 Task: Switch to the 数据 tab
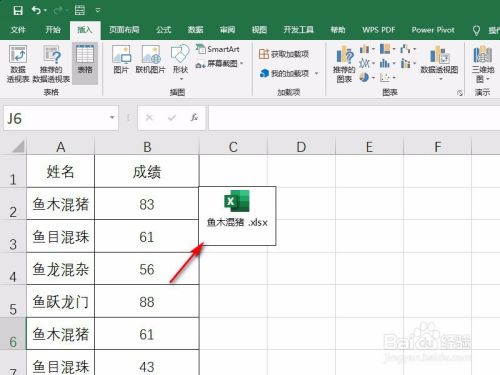point(196,30)
